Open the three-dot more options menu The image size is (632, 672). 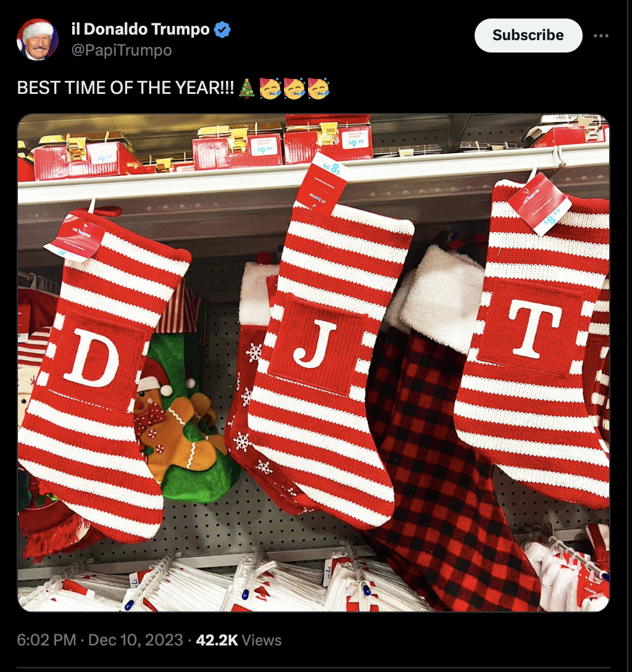[601, 36]
